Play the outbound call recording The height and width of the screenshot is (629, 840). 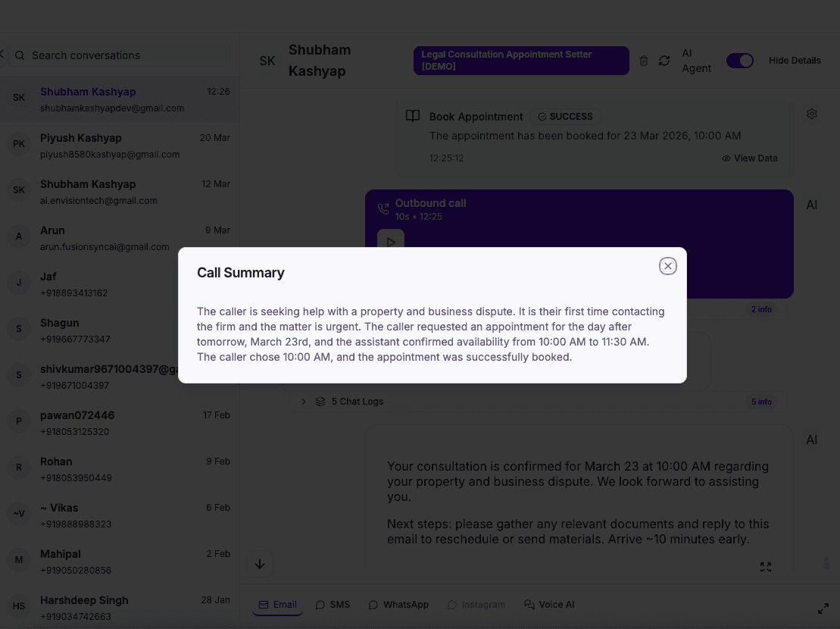click(x=391, y=242)
